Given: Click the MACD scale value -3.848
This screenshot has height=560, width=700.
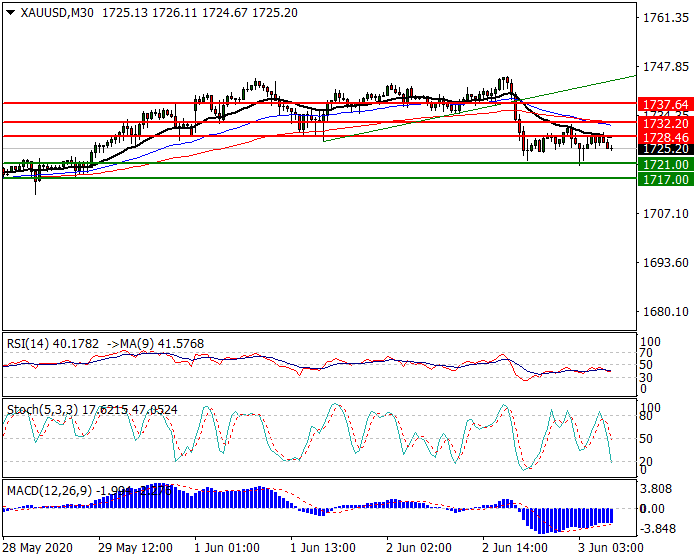Looking at the screenshot, I should click(658, 529).
